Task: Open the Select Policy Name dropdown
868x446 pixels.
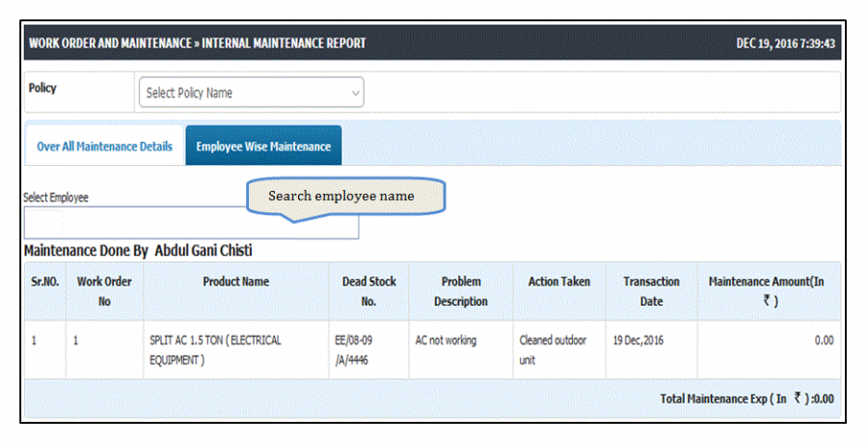Action: 252,93
